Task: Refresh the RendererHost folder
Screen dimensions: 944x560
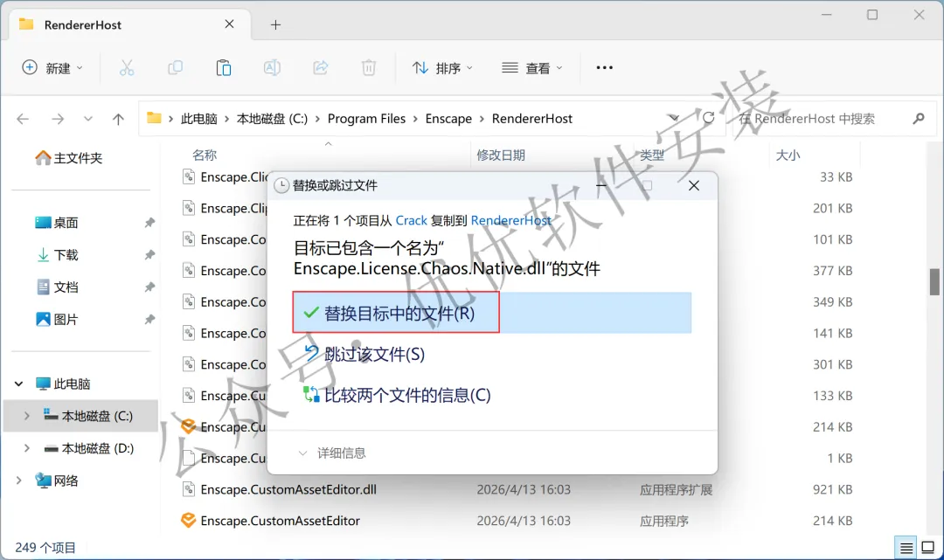Action: (709, 118)
